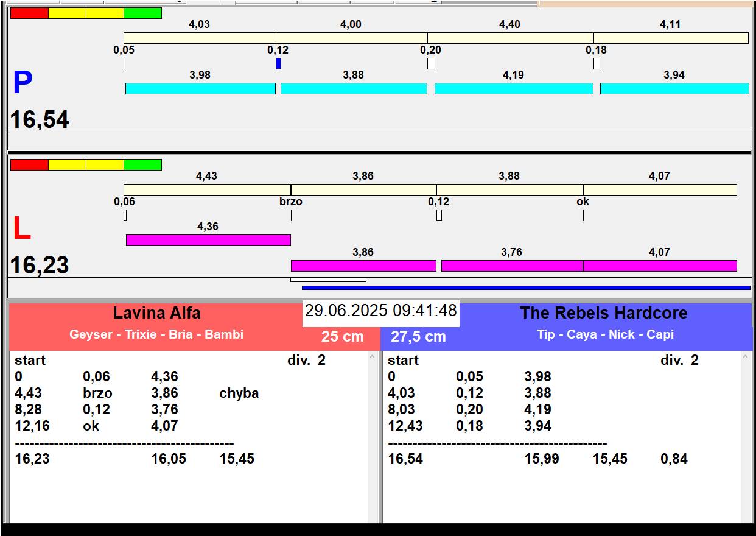Select the cream 4,43 bar in lane L
This screenshot has width=756, height=536.
click(207, 189)
